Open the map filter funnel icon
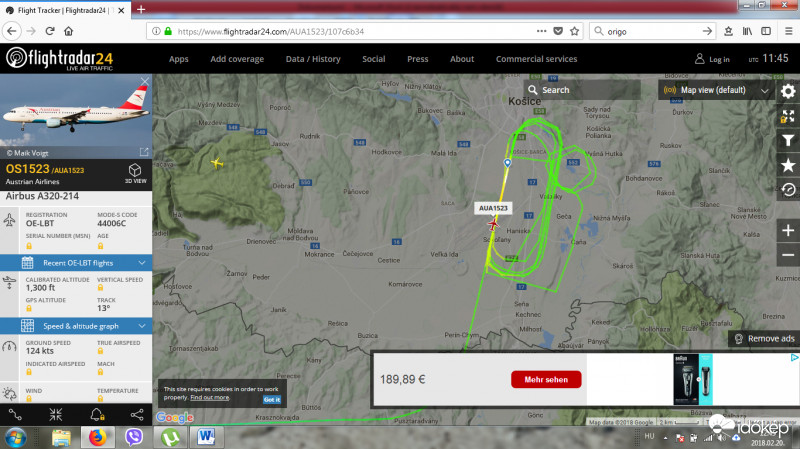This screenshot has height=449, width=800. click(788, 140)
